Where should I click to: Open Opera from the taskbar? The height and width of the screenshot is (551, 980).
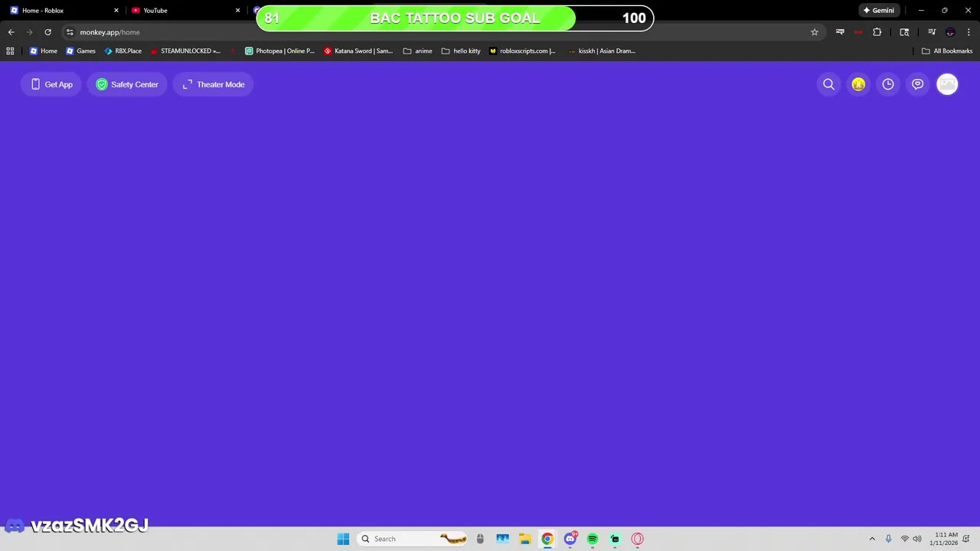(x=637, y=539)
